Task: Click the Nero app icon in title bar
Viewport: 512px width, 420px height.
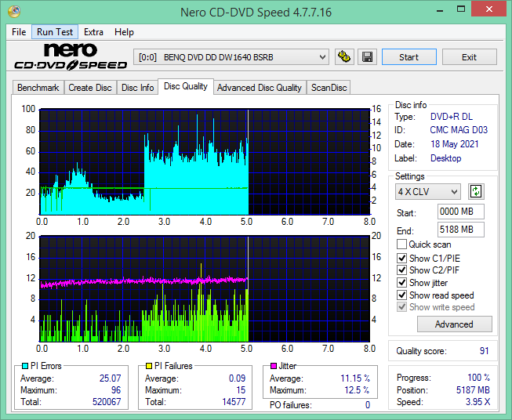Action: tap(14, 12)
